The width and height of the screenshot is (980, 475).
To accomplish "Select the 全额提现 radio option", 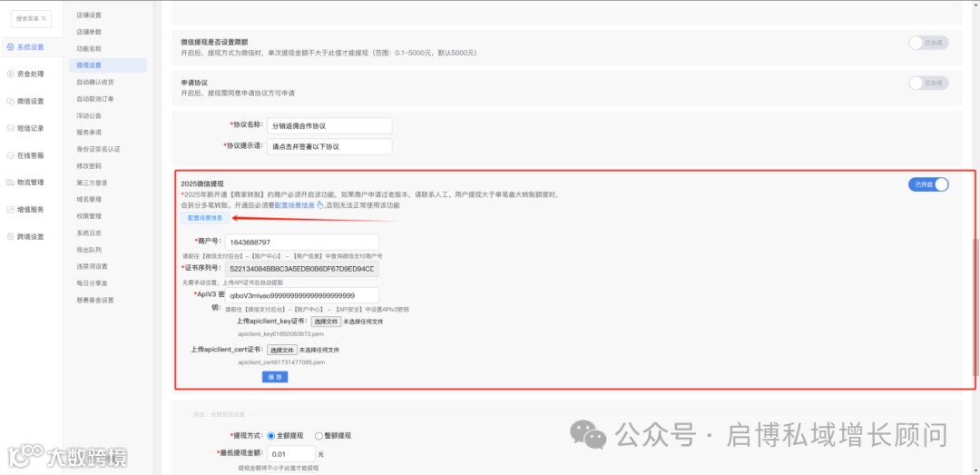I will click(x=270, y=436).
